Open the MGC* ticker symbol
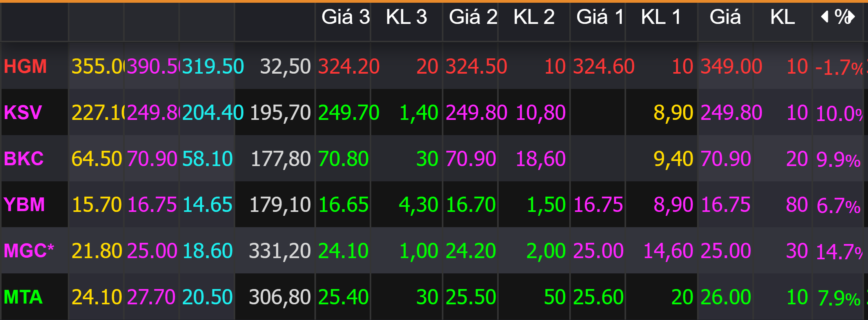Screen dimensions: 868x320 [29, 251]
